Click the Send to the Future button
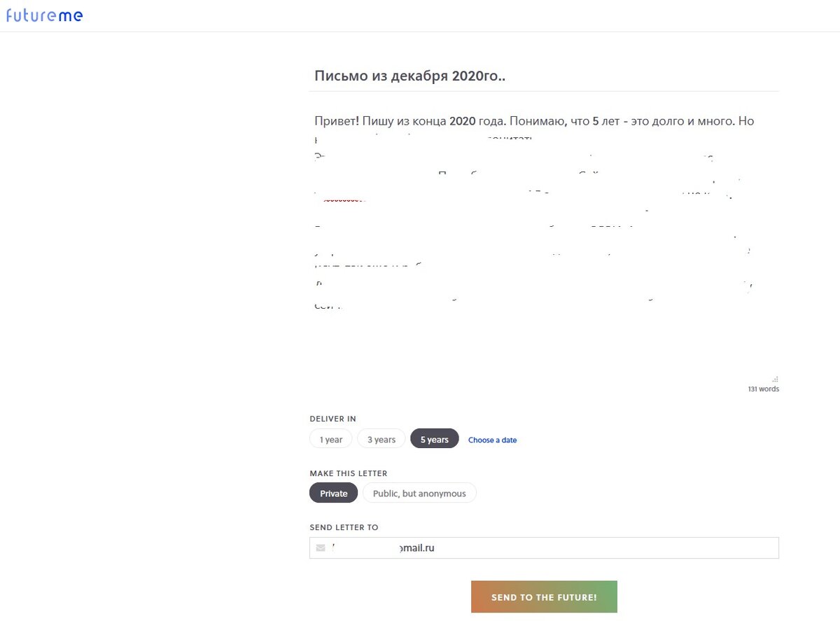The width and height of the screenshot is (840, 621). coord(544,597)
